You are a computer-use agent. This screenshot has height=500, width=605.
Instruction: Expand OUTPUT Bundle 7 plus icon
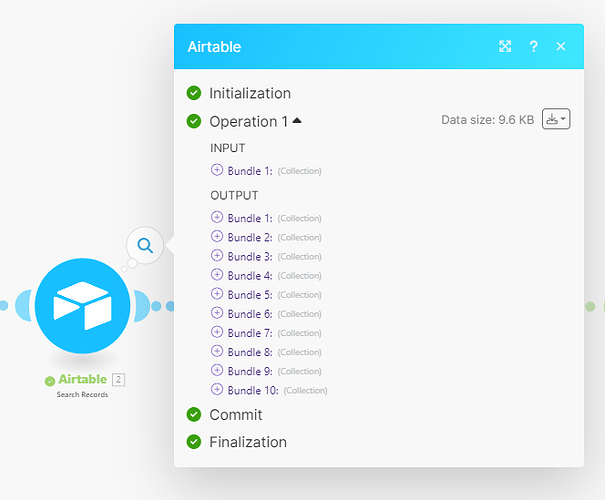click(x=217, y=332)
